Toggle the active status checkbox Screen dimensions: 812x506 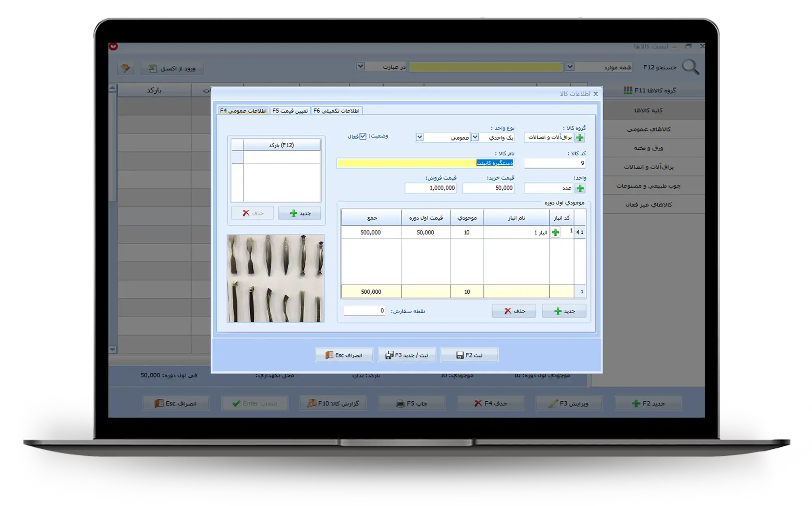(x=363, y=136)
